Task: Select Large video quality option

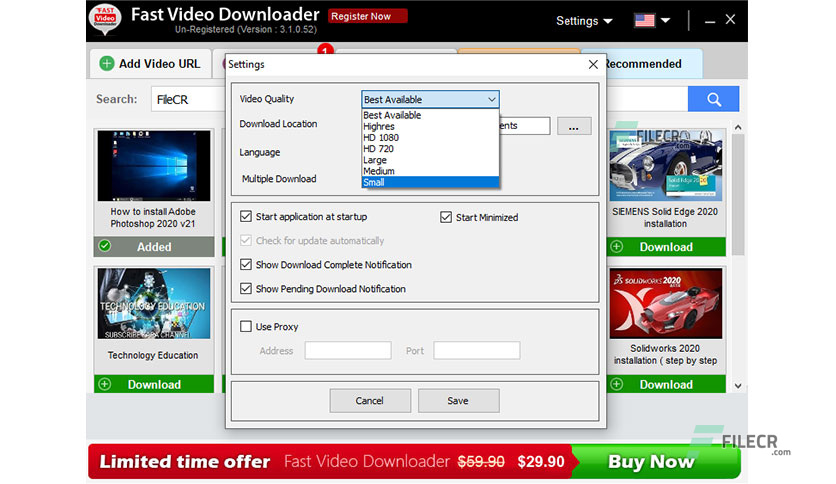Action: (x=430, y=160)
